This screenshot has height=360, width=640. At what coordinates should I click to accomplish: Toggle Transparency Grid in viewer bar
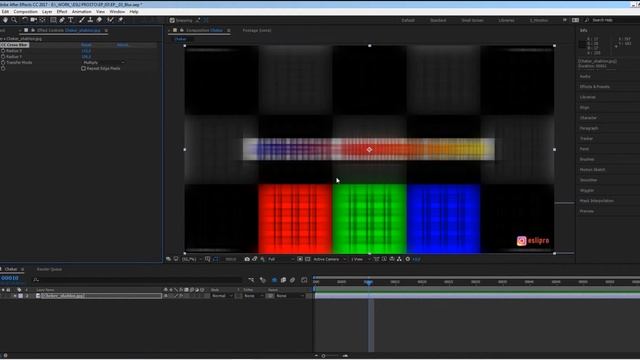(x=308, y=259)
